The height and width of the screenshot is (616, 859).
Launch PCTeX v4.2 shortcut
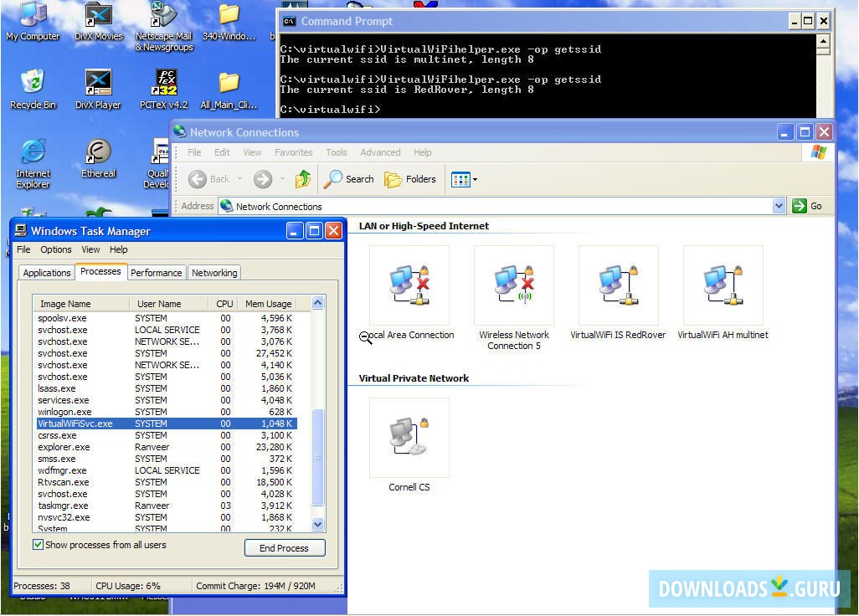tap(164, 90)
